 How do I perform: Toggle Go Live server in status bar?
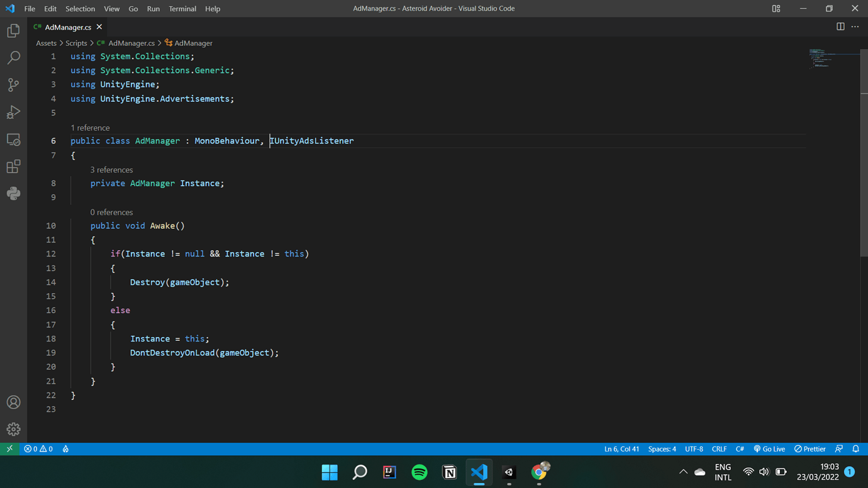pyautogui.click(x=769, y=449)
